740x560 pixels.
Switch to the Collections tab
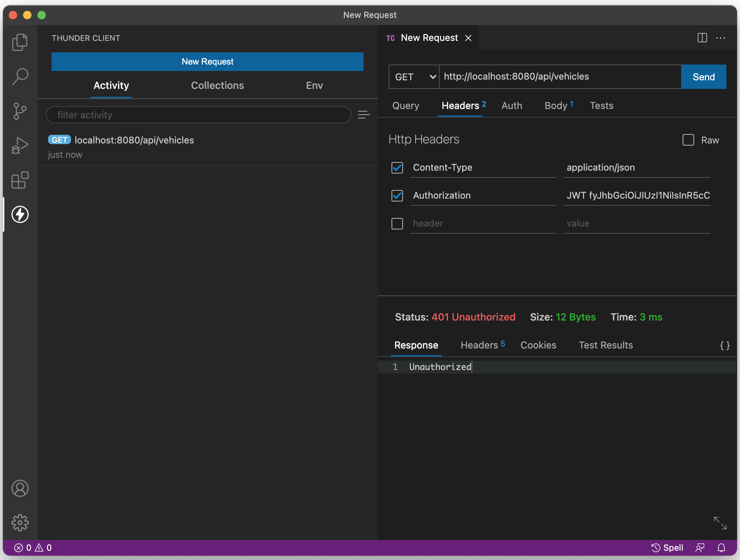point(217,85)
